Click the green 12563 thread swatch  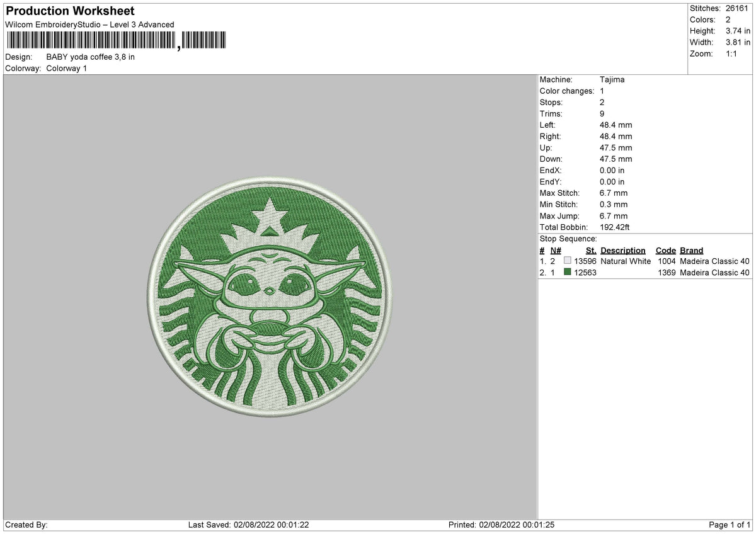[568, 273]
